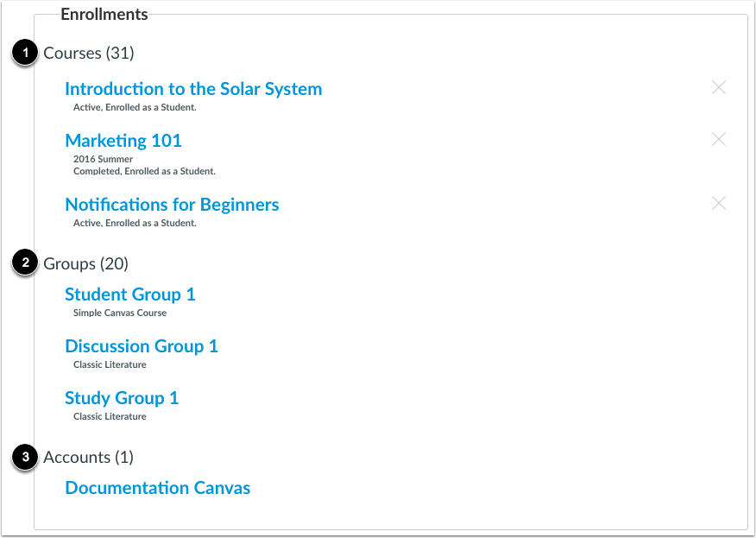The image size is (756, 538).
Task: Open Study Group 1
Action: [x=122, y=398]
